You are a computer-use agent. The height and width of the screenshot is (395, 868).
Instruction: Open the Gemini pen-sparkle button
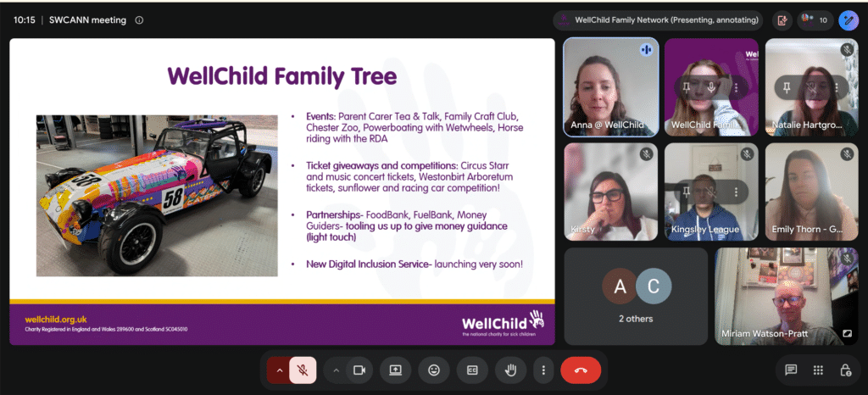coord(848,20)
